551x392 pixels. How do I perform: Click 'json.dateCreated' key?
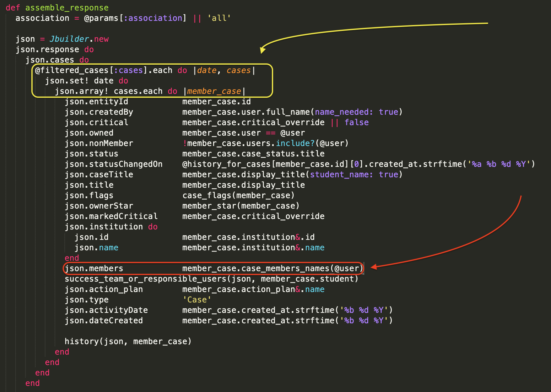click(104, 321)
